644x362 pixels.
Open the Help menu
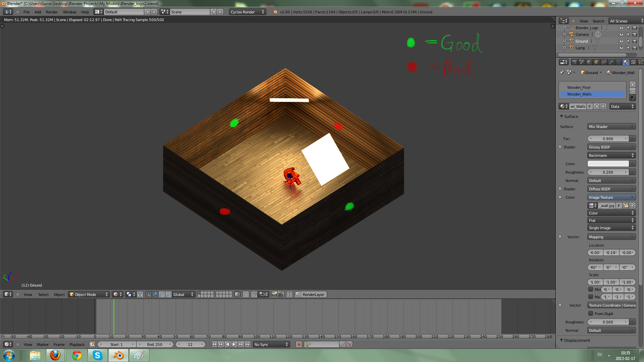[85, 12]
